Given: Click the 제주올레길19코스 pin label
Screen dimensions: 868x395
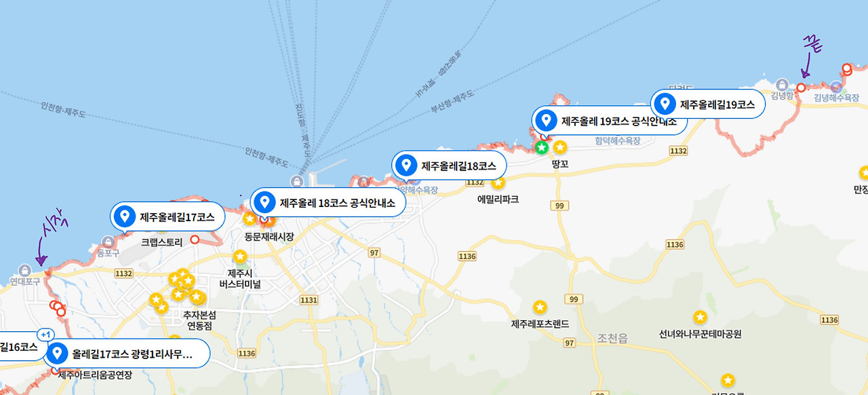Looking at the screenshot, I should coord(708,105).
